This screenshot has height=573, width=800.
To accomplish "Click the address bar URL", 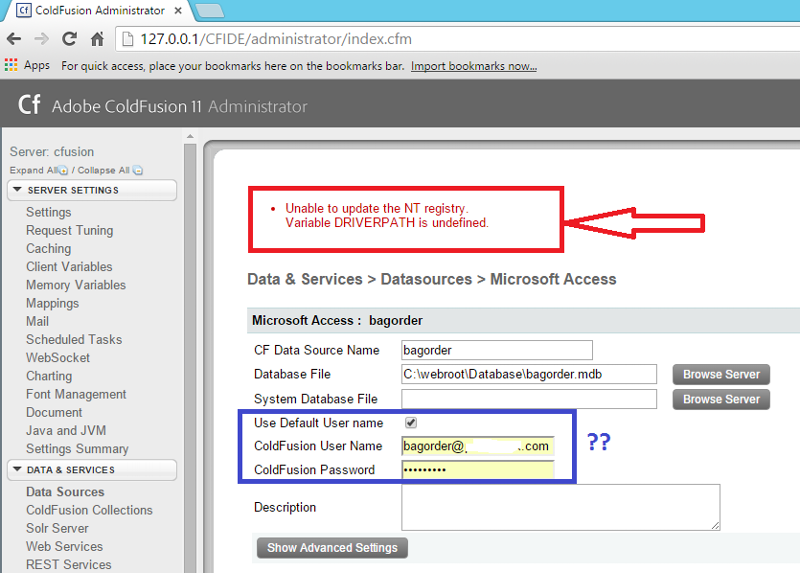I will [x=276, y=39].
